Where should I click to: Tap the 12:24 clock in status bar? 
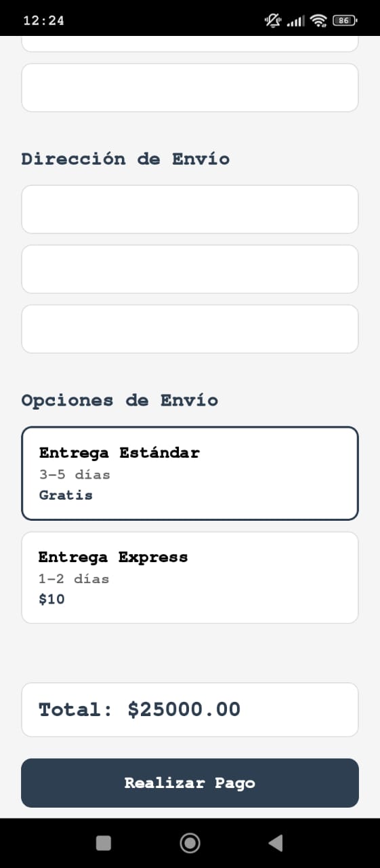pos(43,20)
